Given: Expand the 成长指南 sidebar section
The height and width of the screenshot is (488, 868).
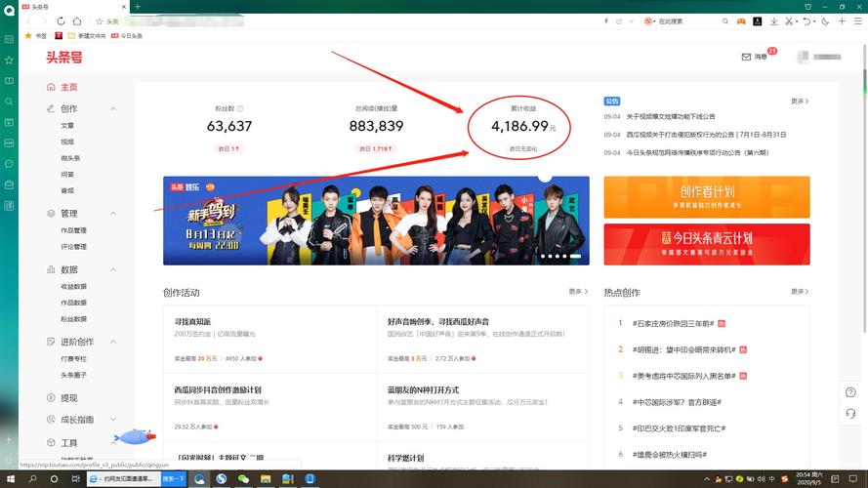Looking at the screenshot, I should [x=113, y=420].
